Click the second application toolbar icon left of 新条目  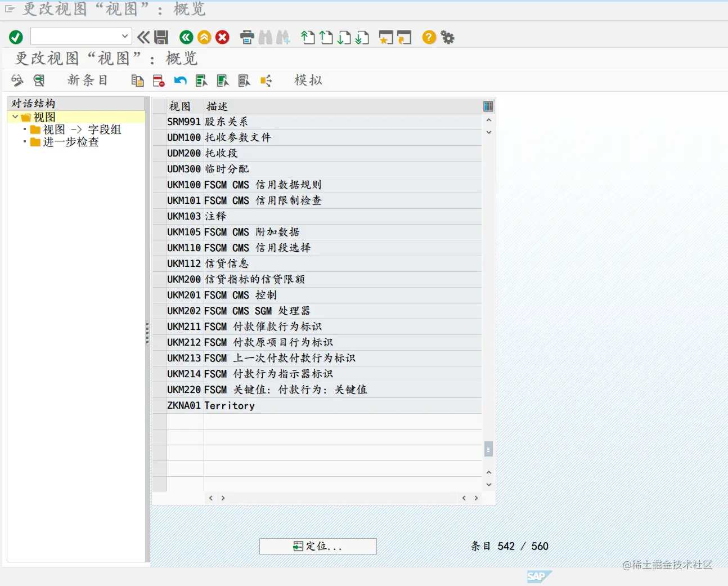click(39, 80)
